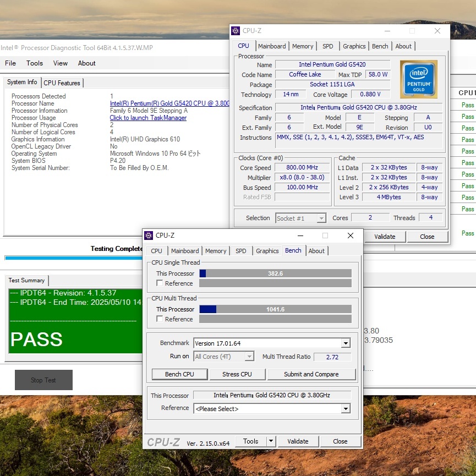Click the green PASS result in Test Summary
476x476 pixels.
(x=36, y=339)
